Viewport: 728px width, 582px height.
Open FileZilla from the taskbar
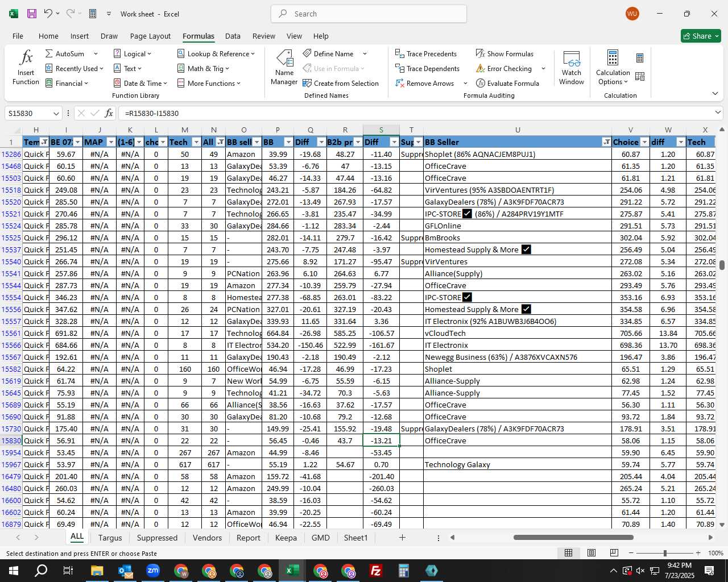click(x=376, y=571)
